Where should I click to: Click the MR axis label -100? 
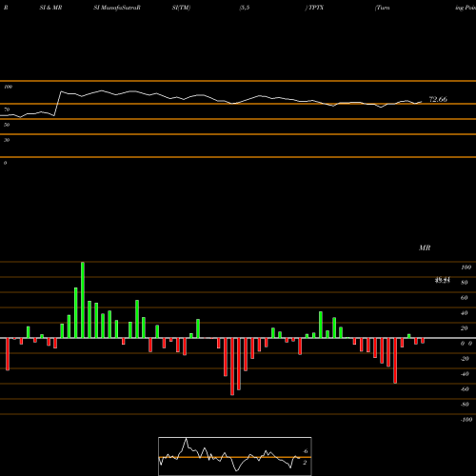click(466, 420)
